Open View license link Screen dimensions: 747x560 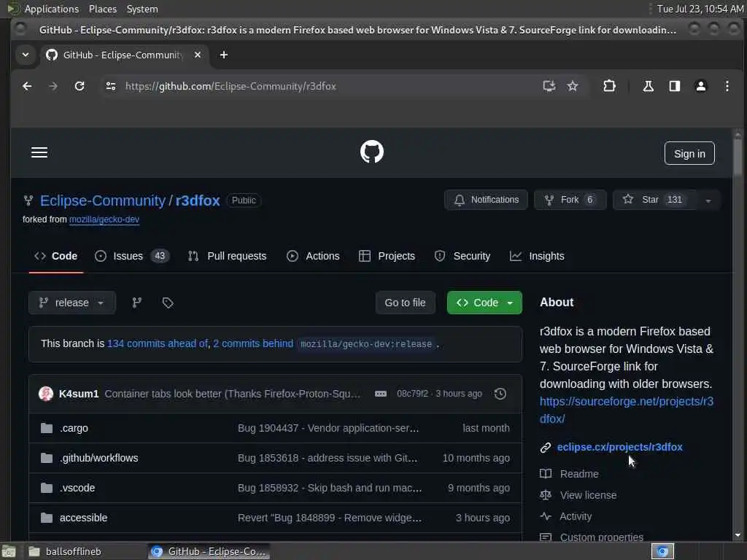click(588, 495)
